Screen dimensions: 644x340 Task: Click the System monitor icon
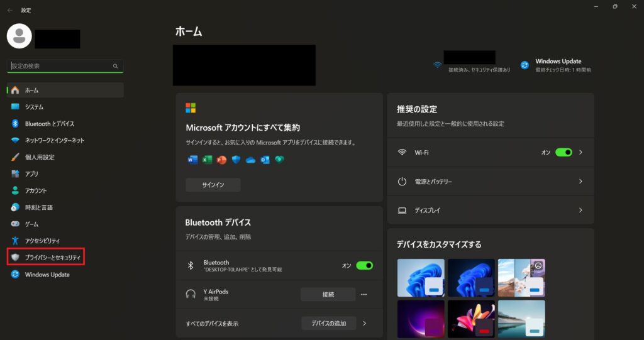pos(15,107)
